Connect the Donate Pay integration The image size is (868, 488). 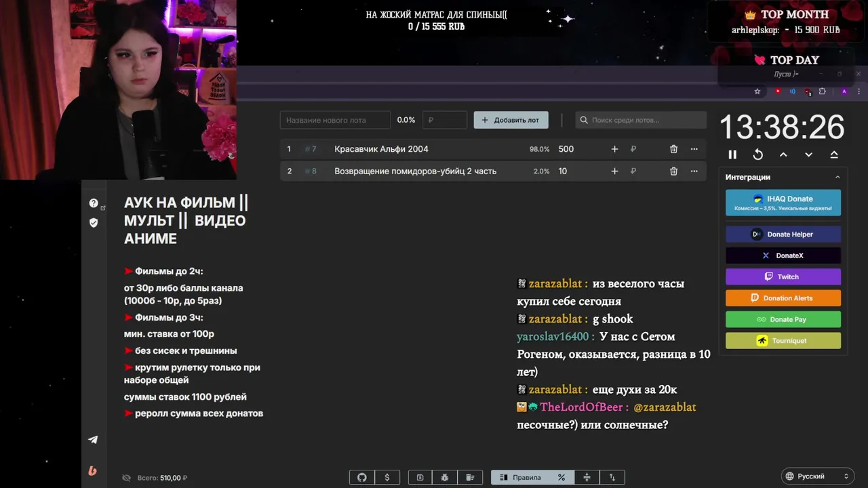point(783,319)
